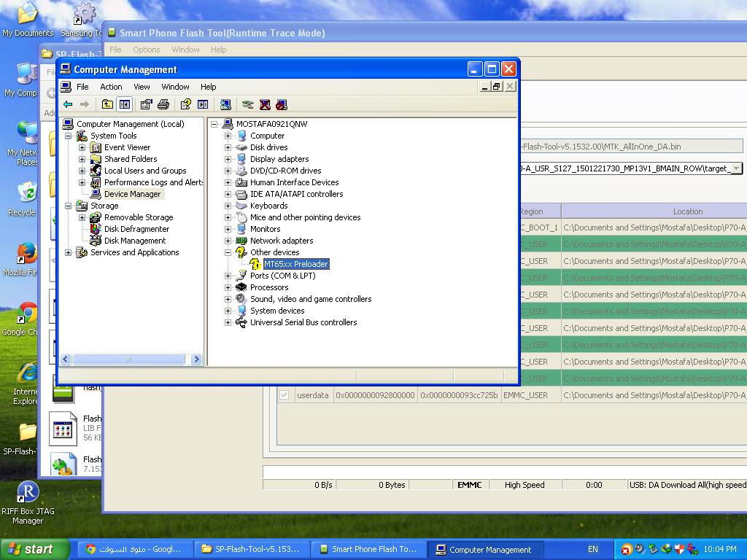Click the Up one level folder icon
Screen dimensions: 747x560
[107, 104]
